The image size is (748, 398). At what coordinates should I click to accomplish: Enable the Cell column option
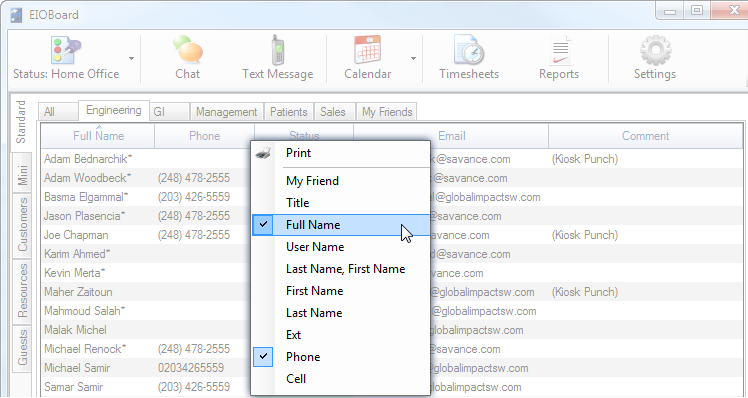(341, 378)
